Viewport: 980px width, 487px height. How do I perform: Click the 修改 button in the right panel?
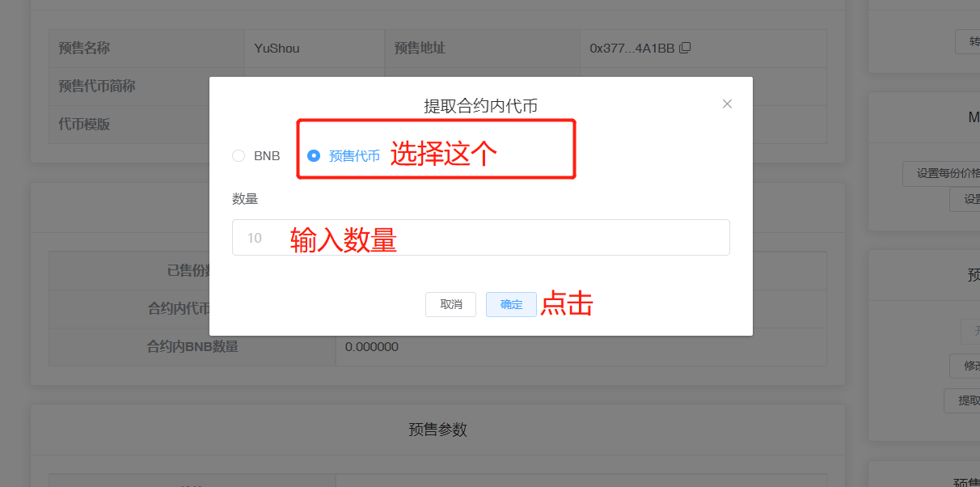pyautogui.click(x=967, y=366)
